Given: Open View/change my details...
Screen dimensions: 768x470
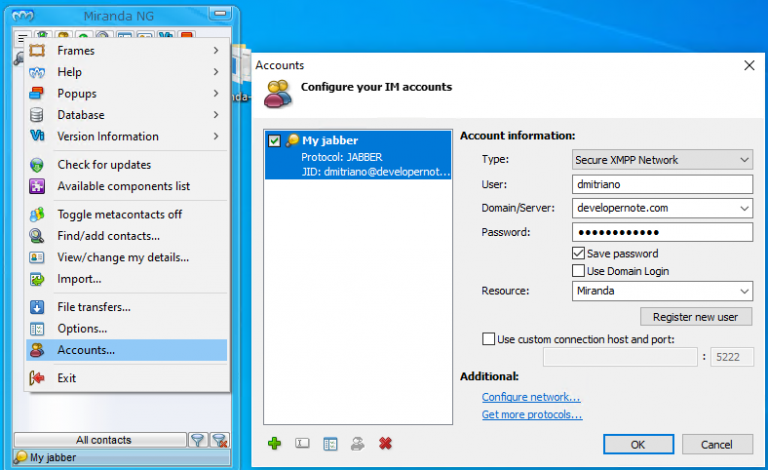Looking at the screenshot, I should (x=127, y=258).
